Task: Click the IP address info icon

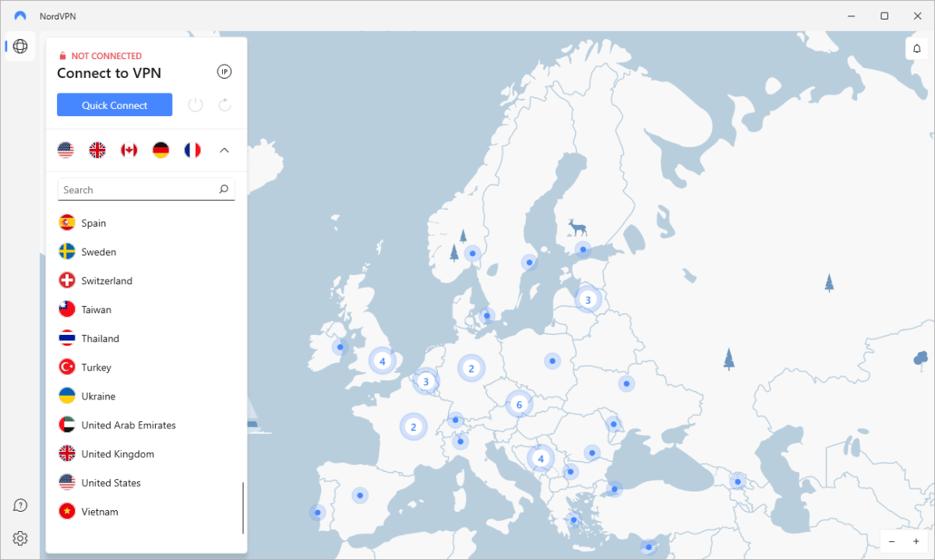Action: (224, 72)
